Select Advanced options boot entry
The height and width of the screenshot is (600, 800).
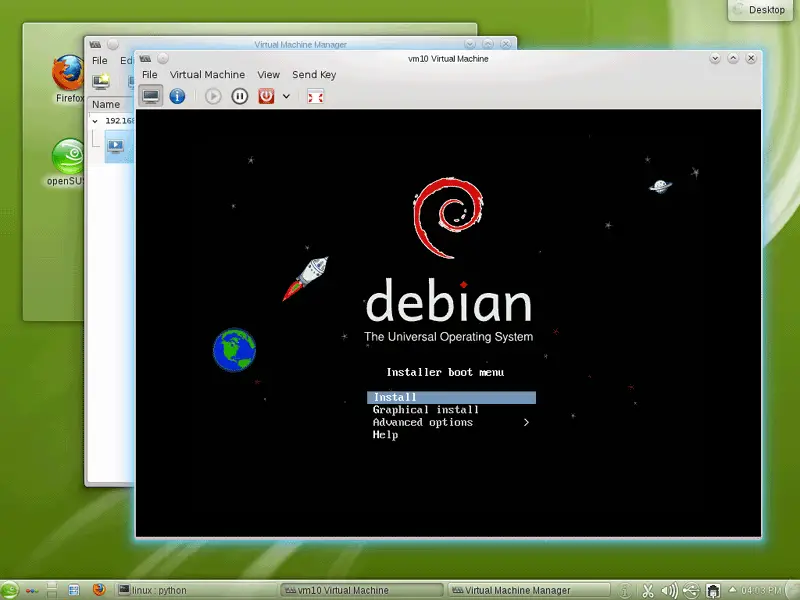click(422, 422)
